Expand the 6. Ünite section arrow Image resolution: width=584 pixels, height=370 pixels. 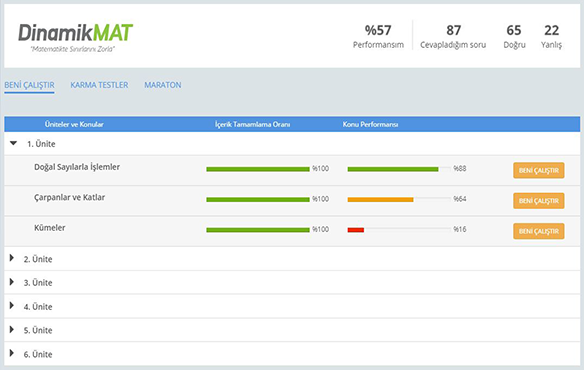click(12, 353)
